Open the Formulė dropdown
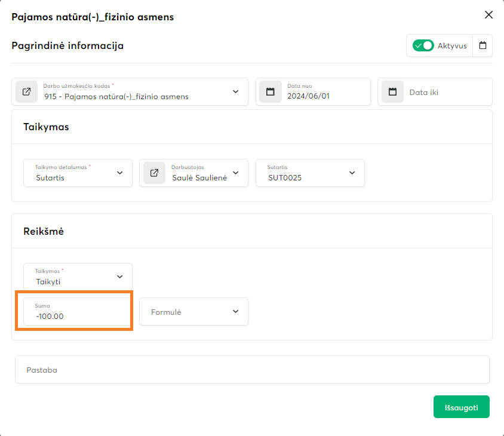 [x=235, y=312]
